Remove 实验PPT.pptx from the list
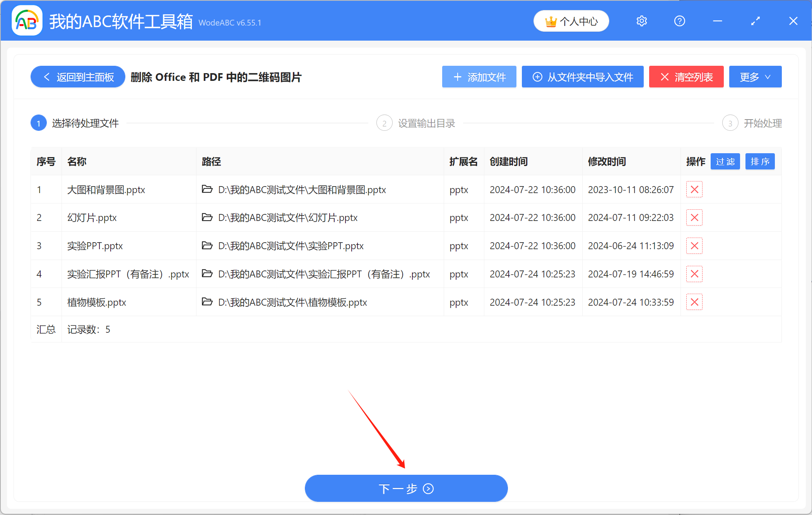This screenshot has height=515, width=812. (694, 246)
